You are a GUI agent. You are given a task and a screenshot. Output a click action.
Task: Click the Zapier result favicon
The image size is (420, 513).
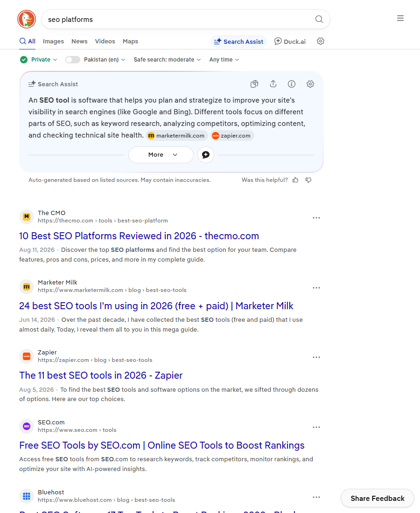click(27, 356)
